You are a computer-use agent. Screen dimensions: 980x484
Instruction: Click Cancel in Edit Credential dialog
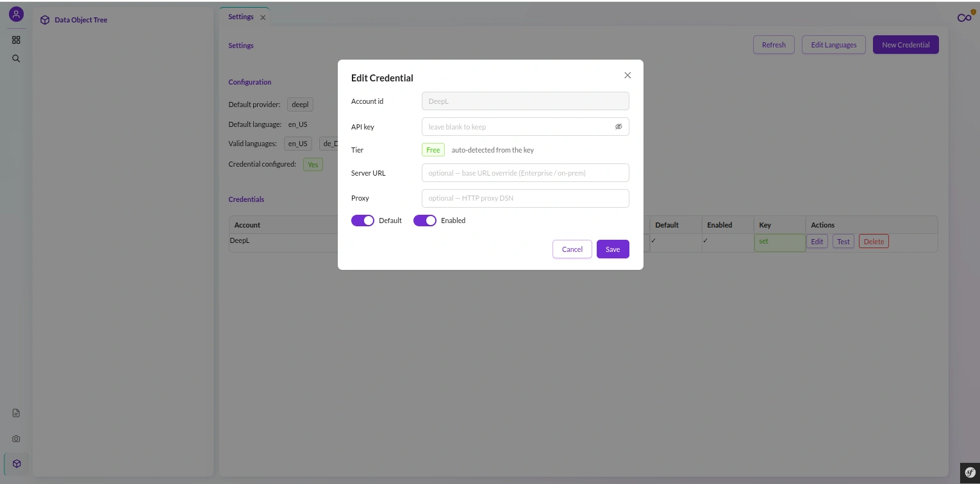[572, 249]
